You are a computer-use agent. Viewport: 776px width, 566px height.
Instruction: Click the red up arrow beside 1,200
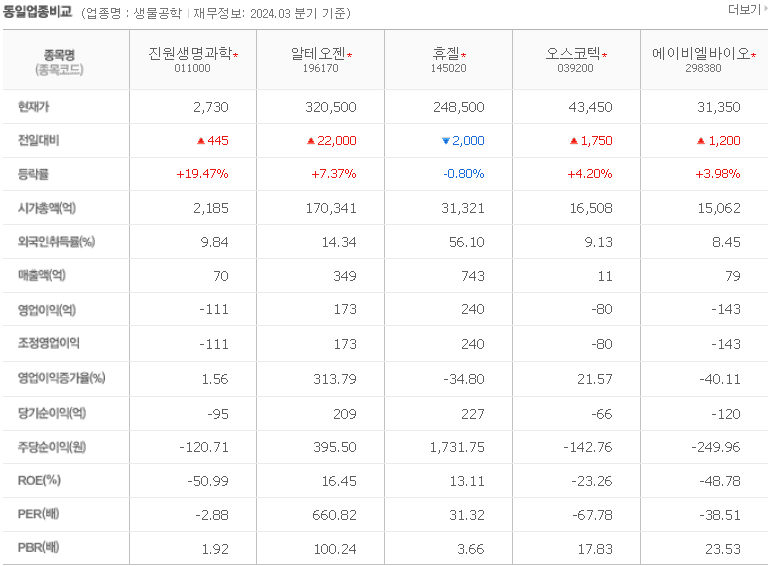click(701, 141)
